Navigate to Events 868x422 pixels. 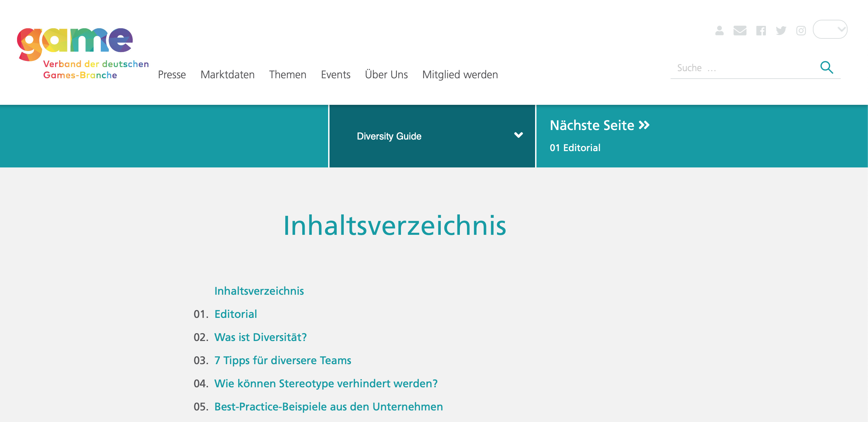click(x=336, y=75)
